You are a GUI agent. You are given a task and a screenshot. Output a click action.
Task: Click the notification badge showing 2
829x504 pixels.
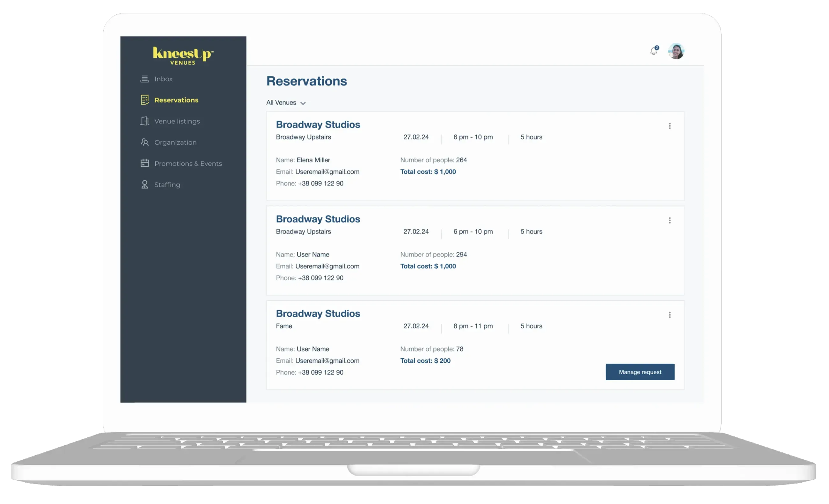click(x=657, y=47)
